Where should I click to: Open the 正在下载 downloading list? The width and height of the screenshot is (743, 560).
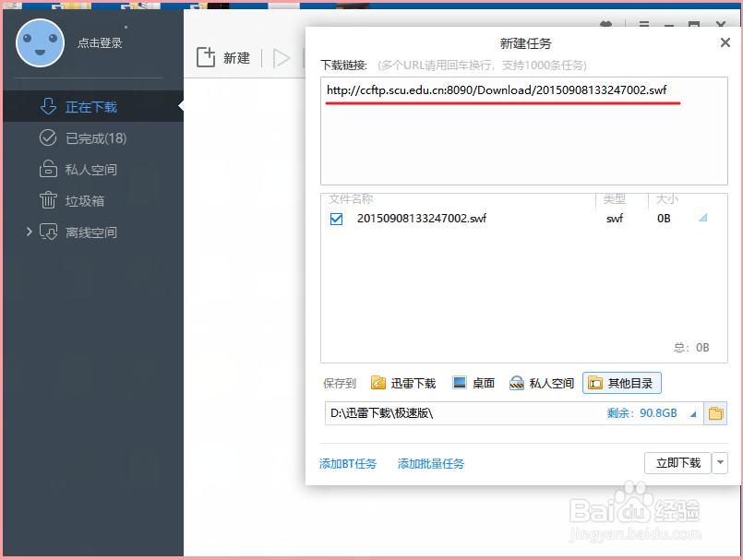point(93,107)
